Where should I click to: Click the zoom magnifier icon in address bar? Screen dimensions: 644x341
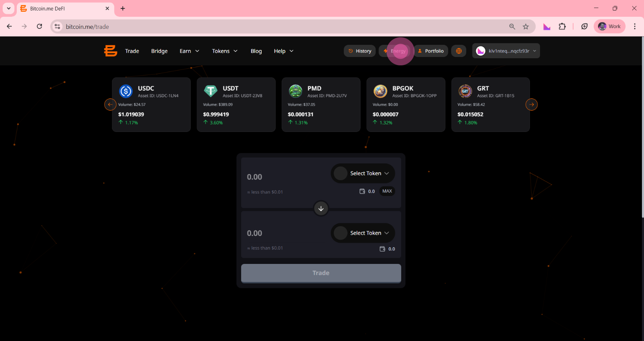click(512, 26)
